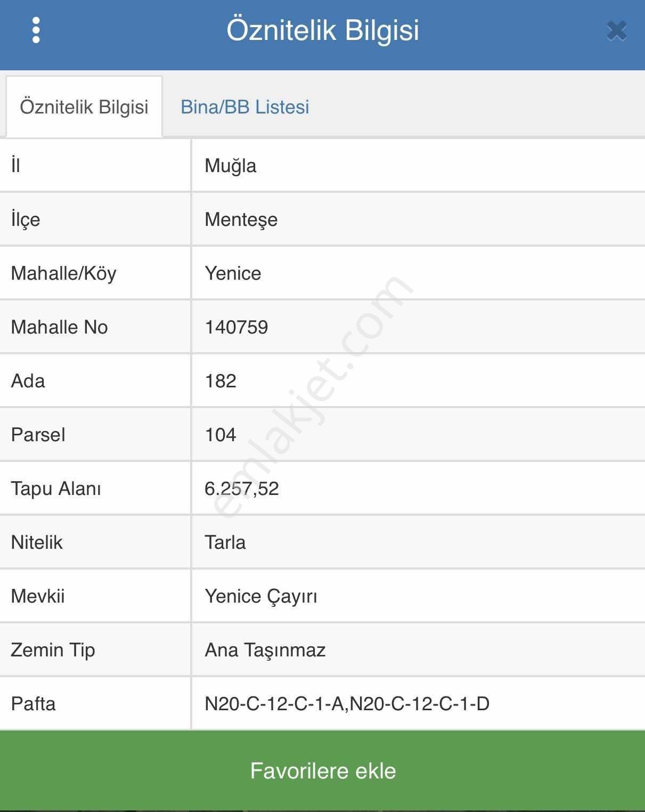Click the Mahalle/Köy row label
Image resolution: width=645 pixels, height=812 pixels.
pyautogui.click(x=64, y=273)
